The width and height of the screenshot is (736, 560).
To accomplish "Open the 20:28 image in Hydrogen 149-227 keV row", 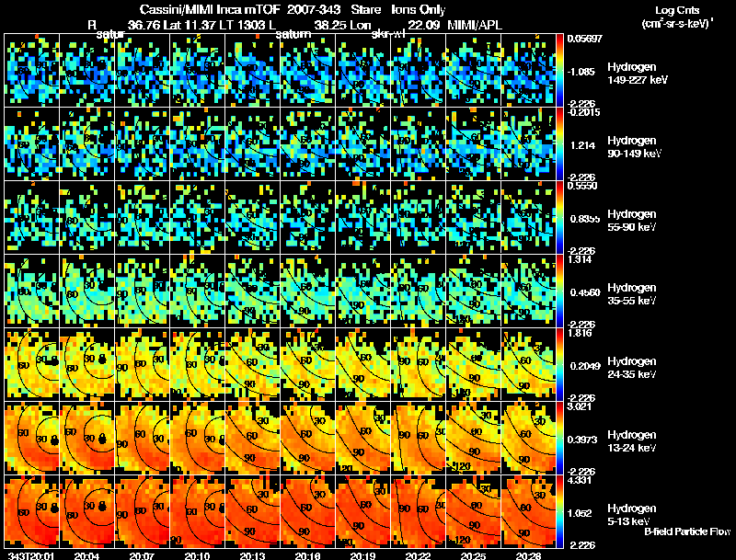I will click(x=528, y=70).
